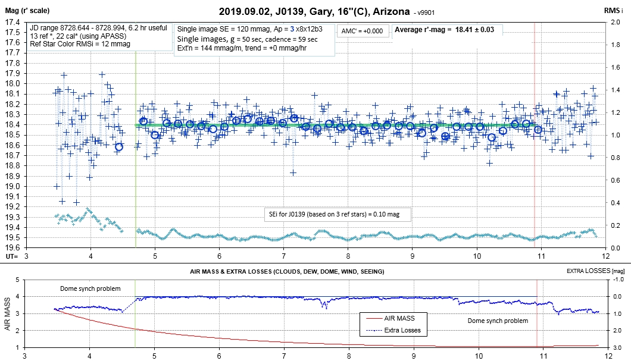Click the red vertical marker in the magnitude chart
The image size is (631, 364).
[x=535, y=135]
